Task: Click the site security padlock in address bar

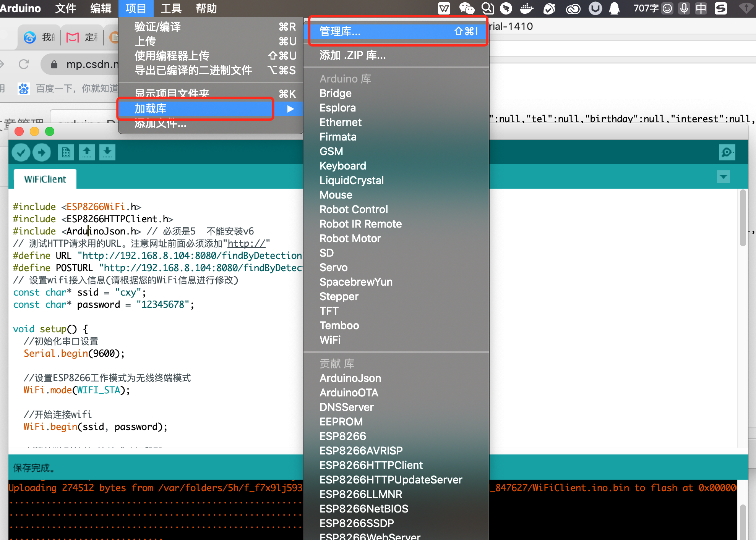Action: 54,64
